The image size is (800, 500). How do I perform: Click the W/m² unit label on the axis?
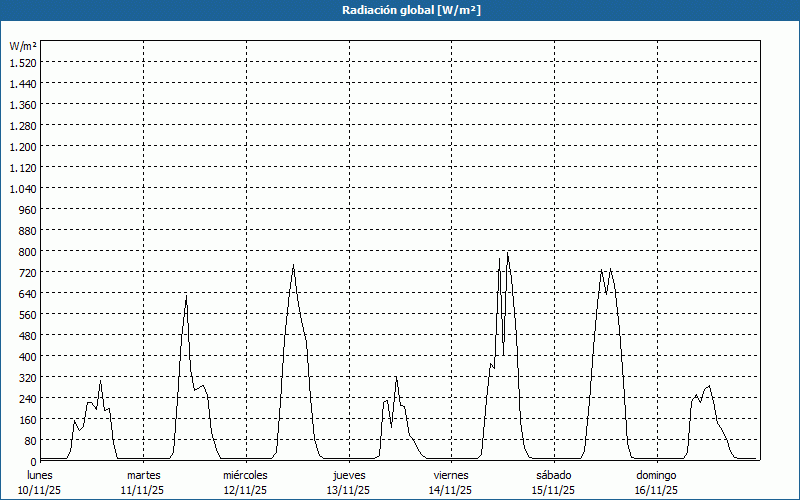tap(23, 46)
